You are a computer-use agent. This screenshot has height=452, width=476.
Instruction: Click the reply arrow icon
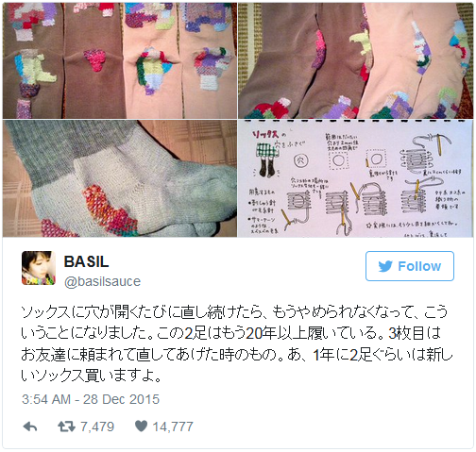(30, 427)
